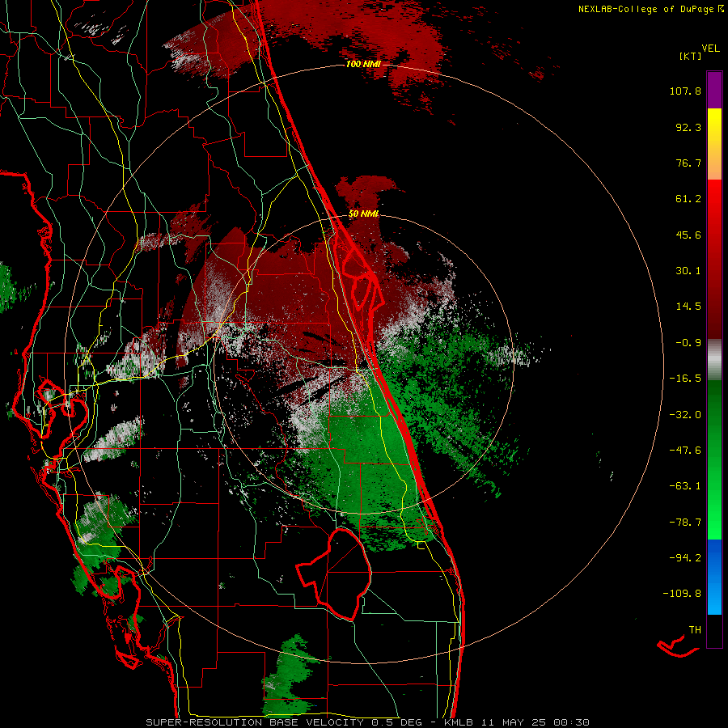Select the -63.1 legend value
Viewport: 728px width, 728px height.
point(685,486)
